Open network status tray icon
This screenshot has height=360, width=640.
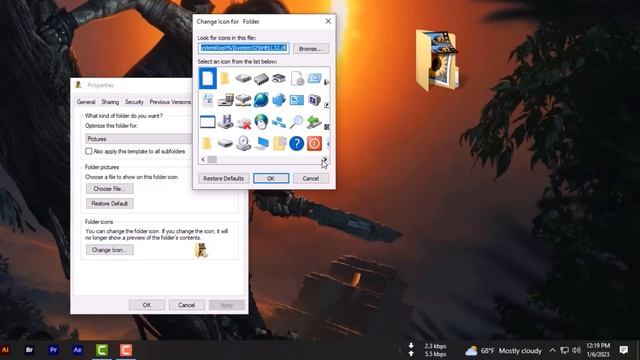pos(564,350)
